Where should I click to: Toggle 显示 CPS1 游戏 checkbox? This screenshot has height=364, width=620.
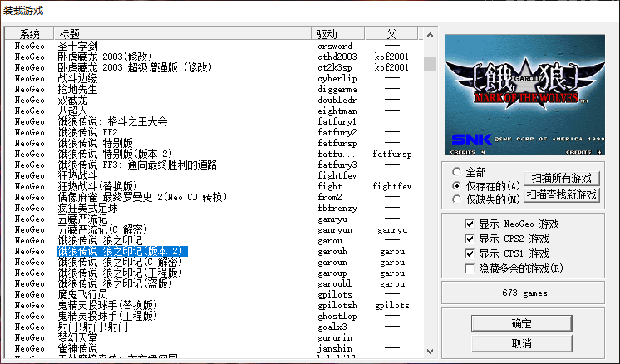(x=470, y=253)
